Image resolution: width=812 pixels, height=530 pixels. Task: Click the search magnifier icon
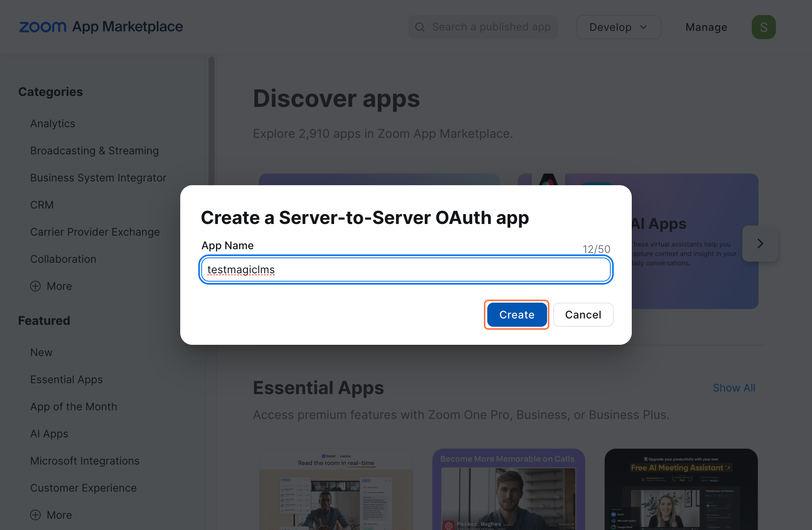click(420, 27)
